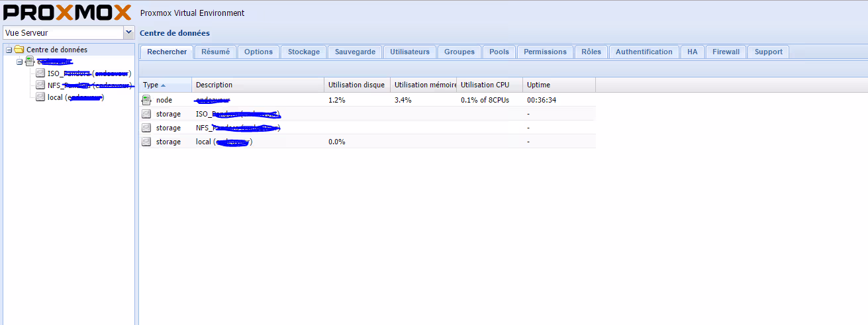Viewport: 868px width, 325px height.
Task: Go to the Sauvegarde tab
Action: pos(355,52)
